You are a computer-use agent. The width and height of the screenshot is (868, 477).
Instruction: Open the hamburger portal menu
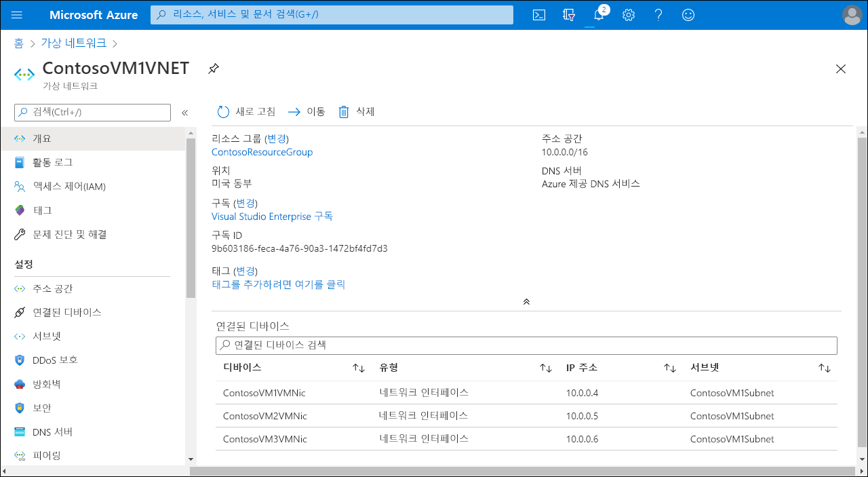tap(17, 15)
